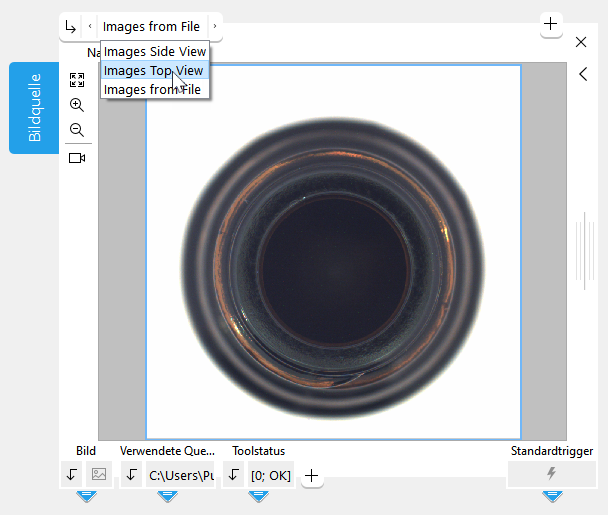The image size is (608, 515).
Task: Zoom out of the image
Action: click(77, 130)
